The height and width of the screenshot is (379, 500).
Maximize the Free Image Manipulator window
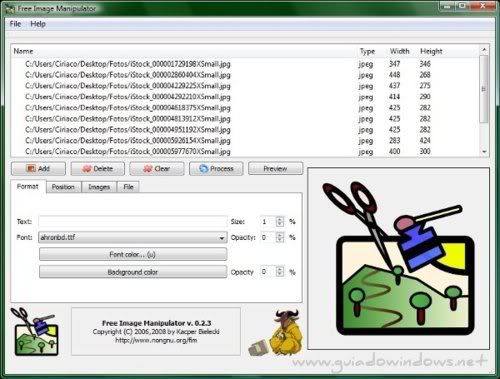(463, 6)
